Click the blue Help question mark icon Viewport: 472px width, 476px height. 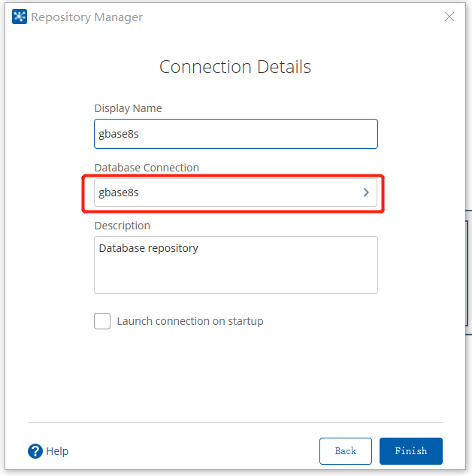coord(35,451)
